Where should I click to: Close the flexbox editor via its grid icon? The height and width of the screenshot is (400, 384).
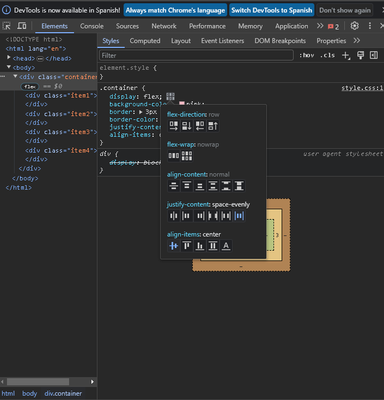click(170, 97)
